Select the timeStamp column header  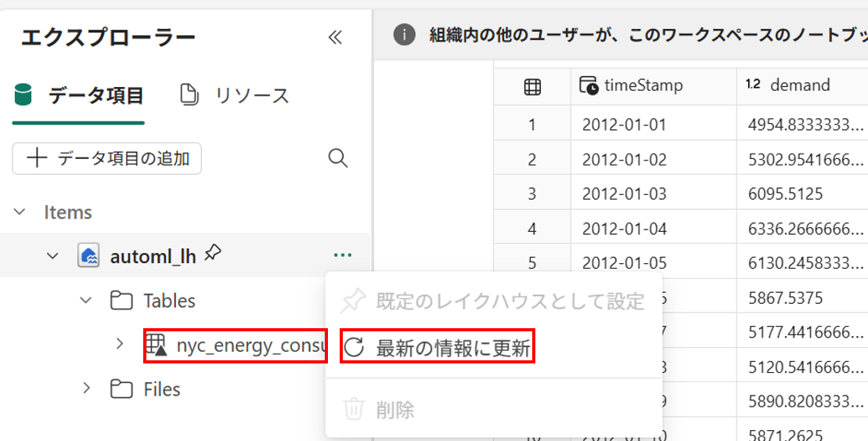[x=654, y=86]
